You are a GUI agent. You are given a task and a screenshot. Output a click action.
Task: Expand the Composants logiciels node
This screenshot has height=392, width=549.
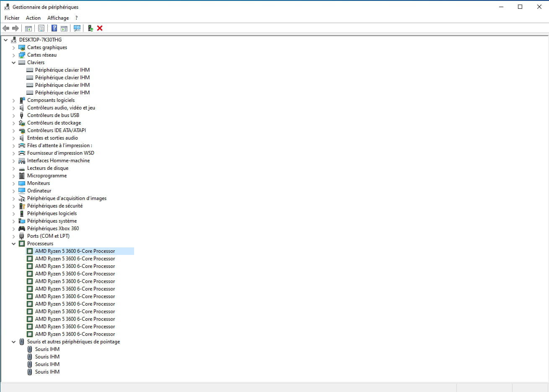coord(13,100)
